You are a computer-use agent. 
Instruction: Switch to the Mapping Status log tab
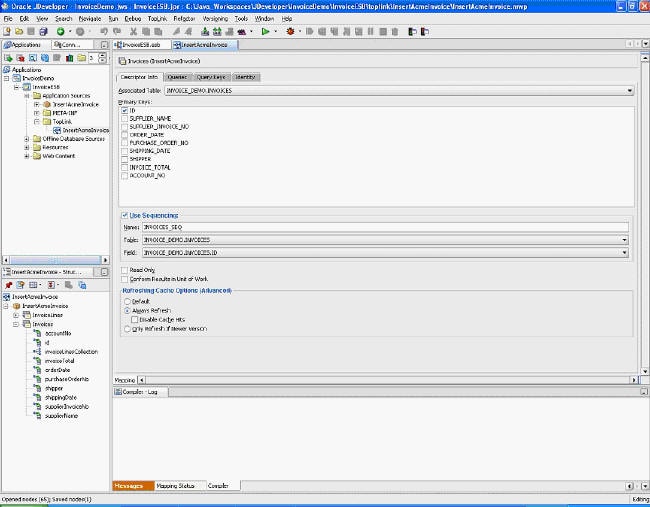(x=175, y=486)
